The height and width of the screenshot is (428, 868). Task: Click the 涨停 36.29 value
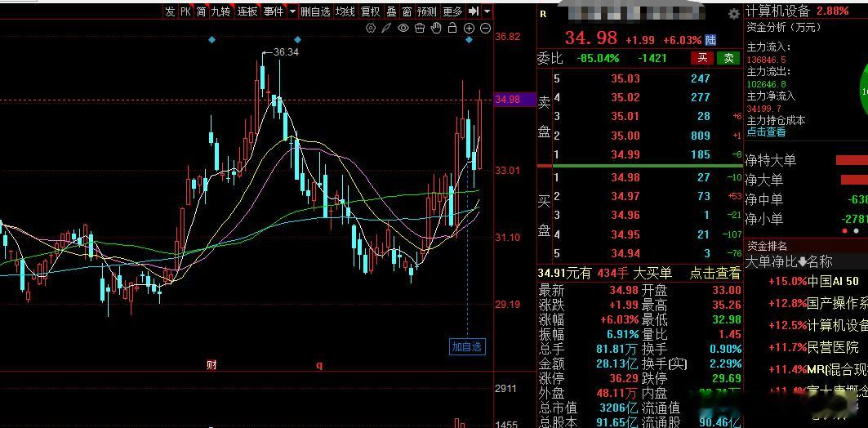click(x=622, y=379)
